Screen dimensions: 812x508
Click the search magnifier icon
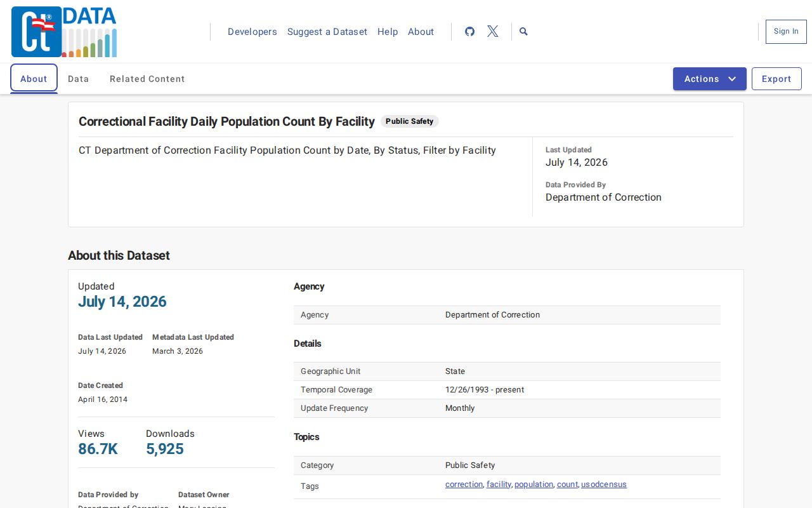(x=523, y=31)
